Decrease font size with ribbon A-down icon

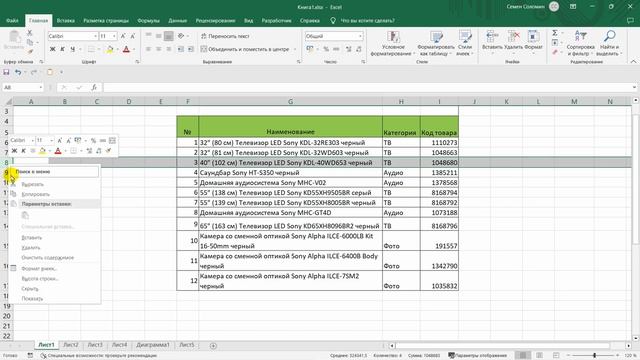click(x=133, y=36)
